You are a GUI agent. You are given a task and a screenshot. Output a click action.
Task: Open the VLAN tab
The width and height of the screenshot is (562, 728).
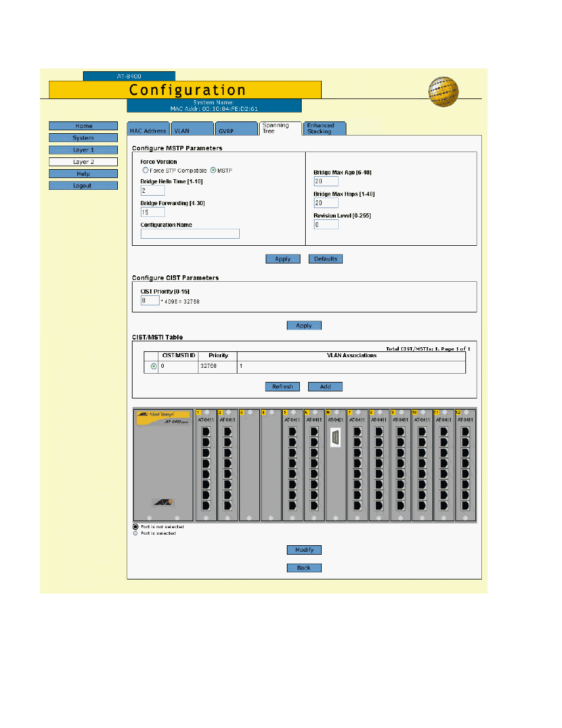(192, 129)
